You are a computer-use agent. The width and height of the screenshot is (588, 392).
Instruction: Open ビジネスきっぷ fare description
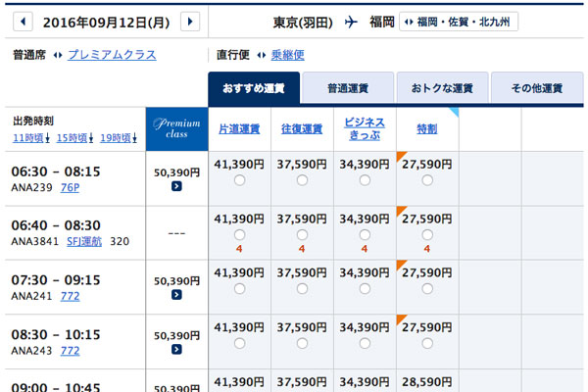365,128
